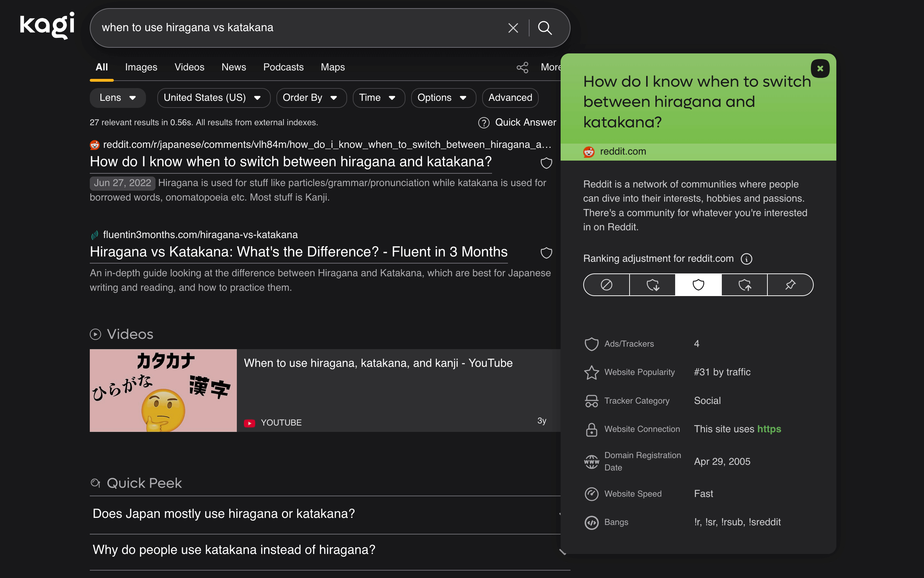Open the Advanced search filters
The height and width of the screenshot is (578, 924).
coord(510,98)
